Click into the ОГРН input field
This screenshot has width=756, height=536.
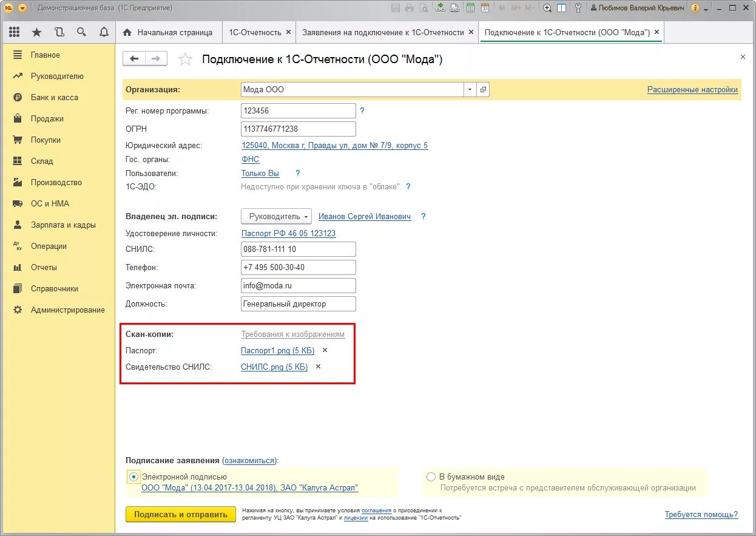[x=299, y=129]
